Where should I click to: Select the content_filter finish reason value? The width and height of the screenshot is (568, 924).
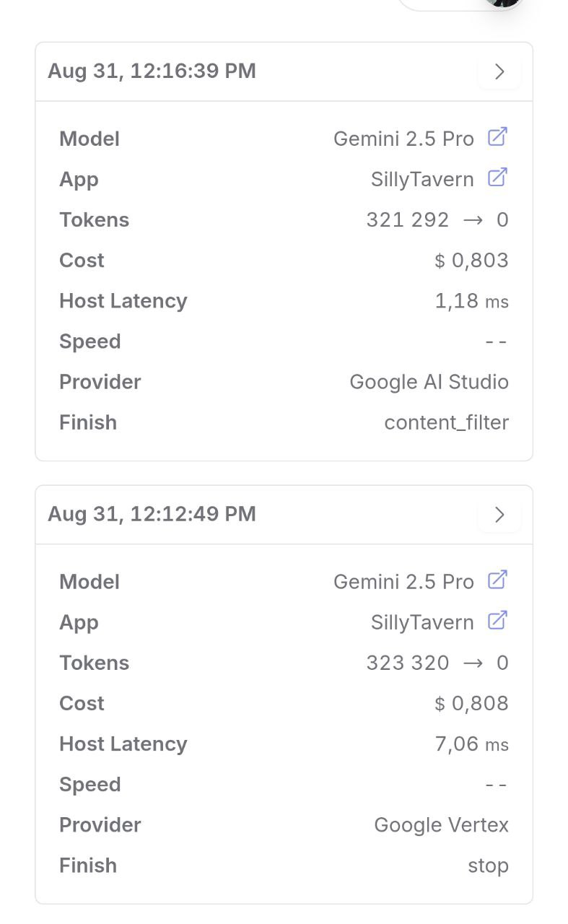[x=446, y=422]
